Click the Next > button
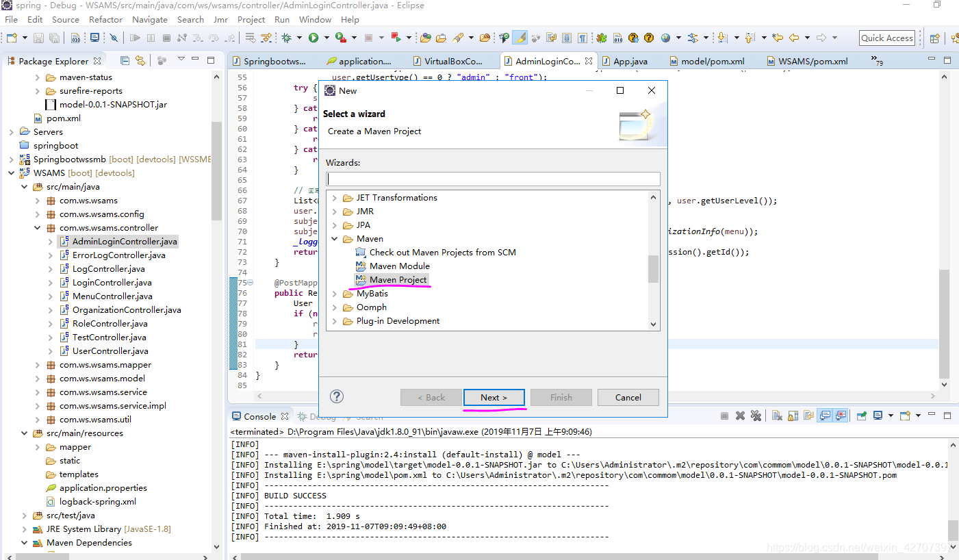959x560 pixels. 494,397
